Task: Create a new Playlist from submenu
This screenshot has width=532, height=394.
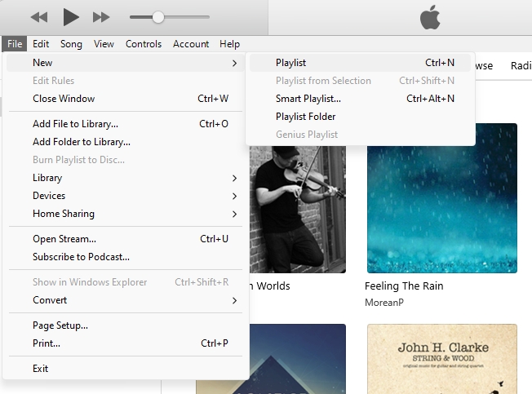Action: coord(361,63)
